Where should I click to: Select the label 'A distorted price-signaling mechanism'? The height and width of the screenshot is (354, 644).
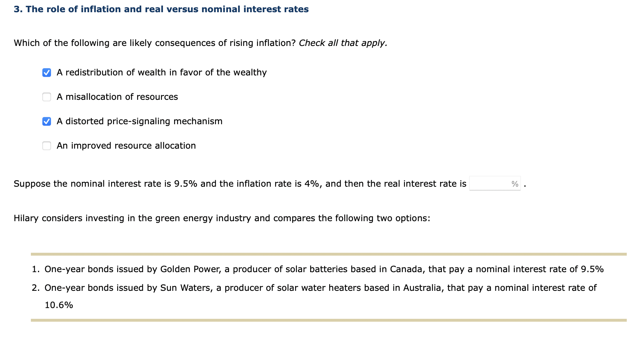pyautogui.click(x=139, y=121)
